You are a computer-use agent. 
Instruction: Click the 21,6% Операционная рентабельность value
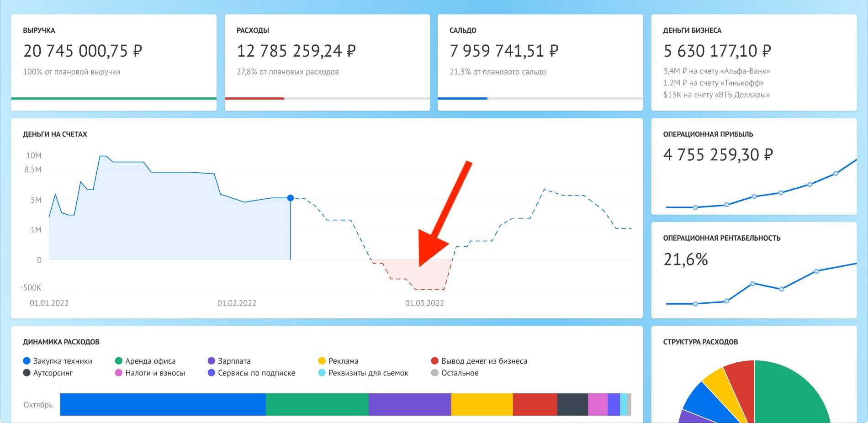click(x=686, y=259)
